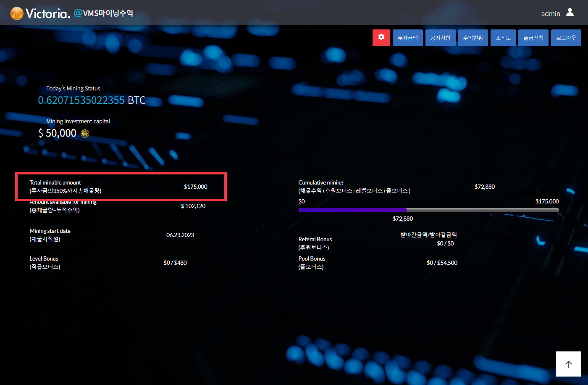588x385 pixels.
Task: Go to the 수익현황 earnings status page
Action: point(473,38)
